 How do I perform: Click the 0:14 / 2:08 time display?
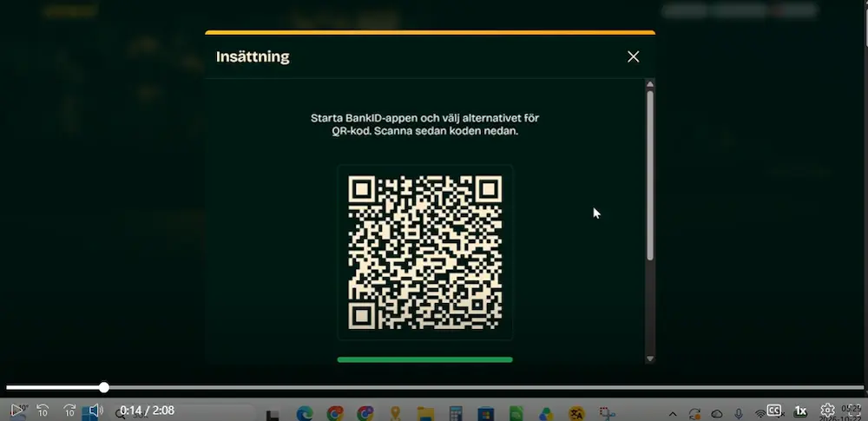click(148, 411)
